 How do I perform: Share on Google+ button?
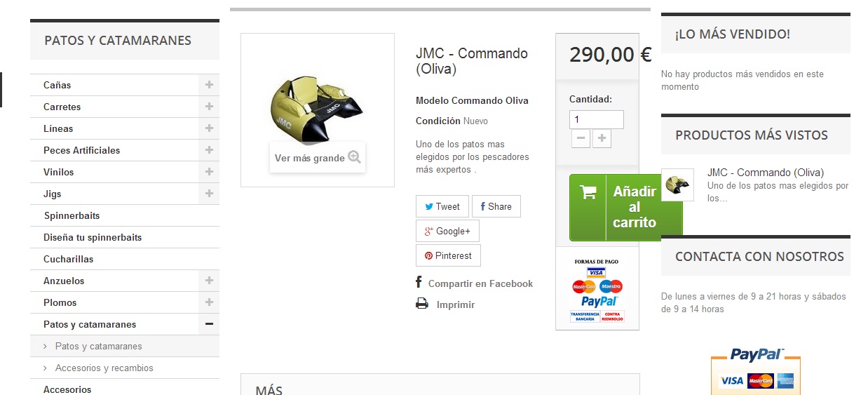pyautogui.click(x=447, y=231)
